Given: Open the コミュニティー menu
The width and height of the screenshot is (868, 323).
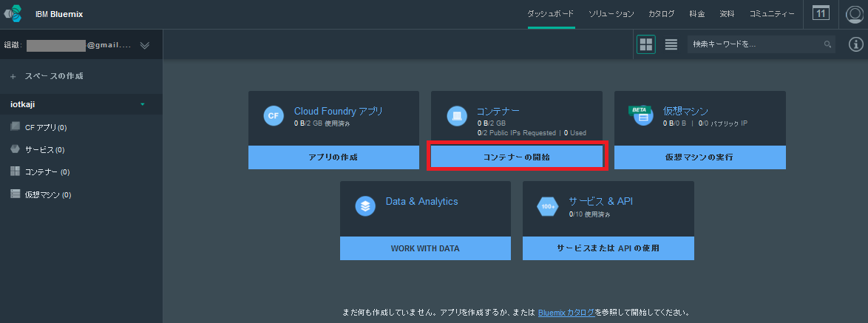Looking at the screenshot, I should (x=772, y=14).
